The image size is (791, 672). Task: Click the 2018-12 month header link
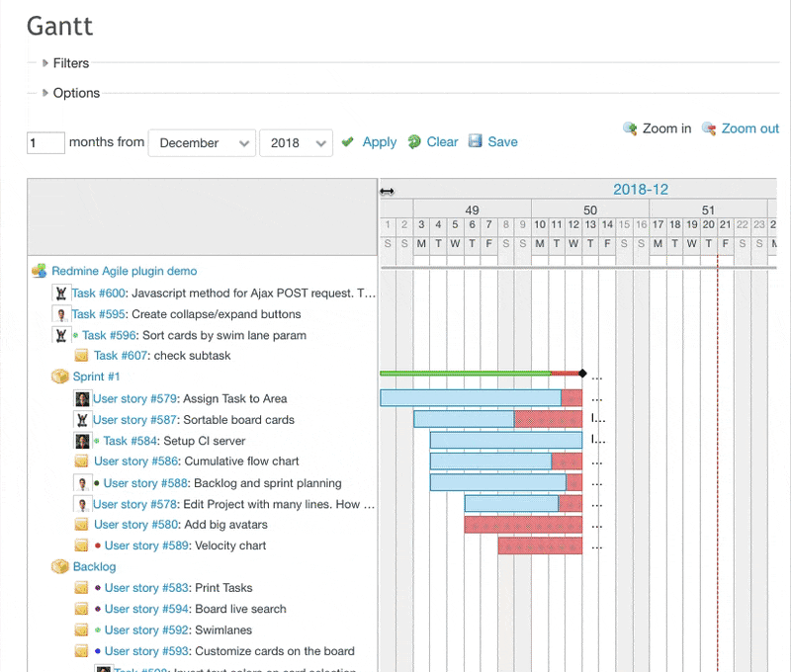point(641,190)
